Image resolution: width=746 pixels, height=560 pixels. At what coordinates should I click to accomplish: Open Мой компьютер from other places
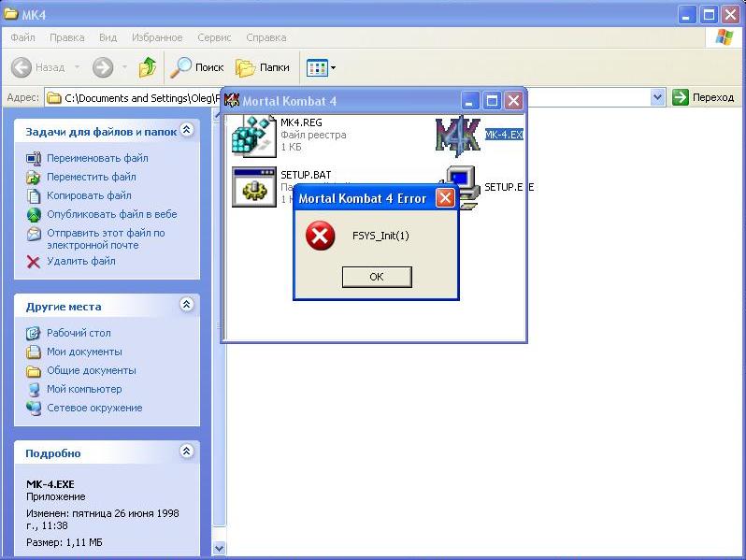[84, 389]
